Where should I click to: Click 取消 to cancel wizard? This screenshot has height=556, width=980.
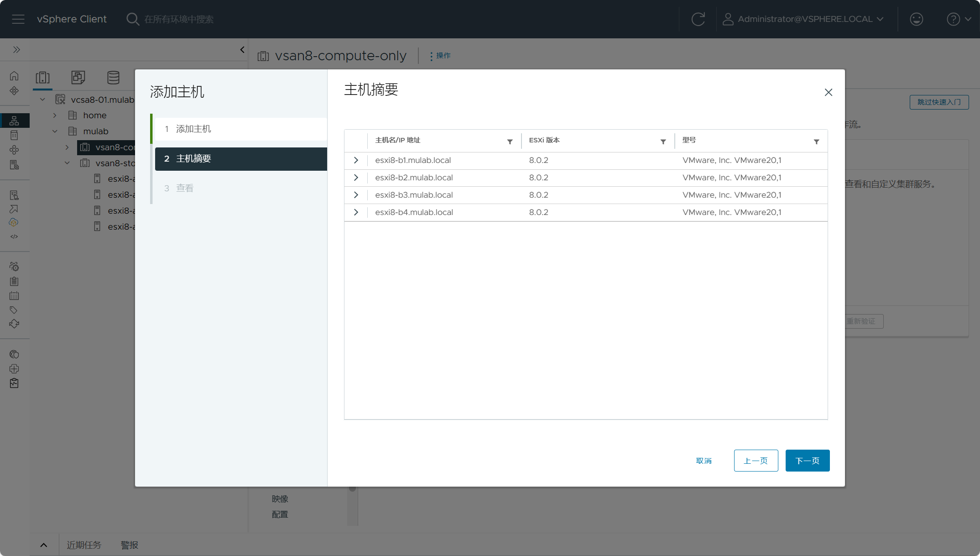coord(704,461)
